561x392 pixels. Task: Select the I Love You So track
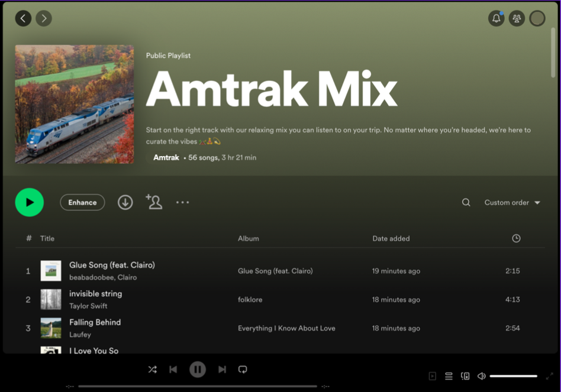pos(93,351)
